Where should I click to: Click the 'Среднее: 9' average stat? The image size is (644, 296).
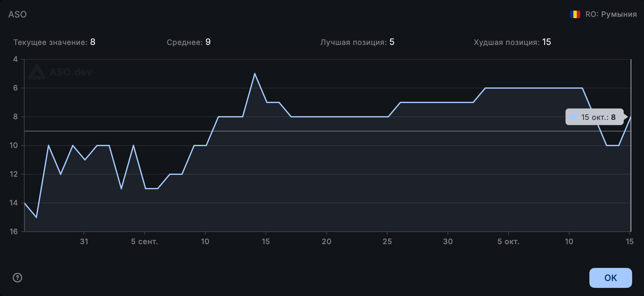coord(188,42)
